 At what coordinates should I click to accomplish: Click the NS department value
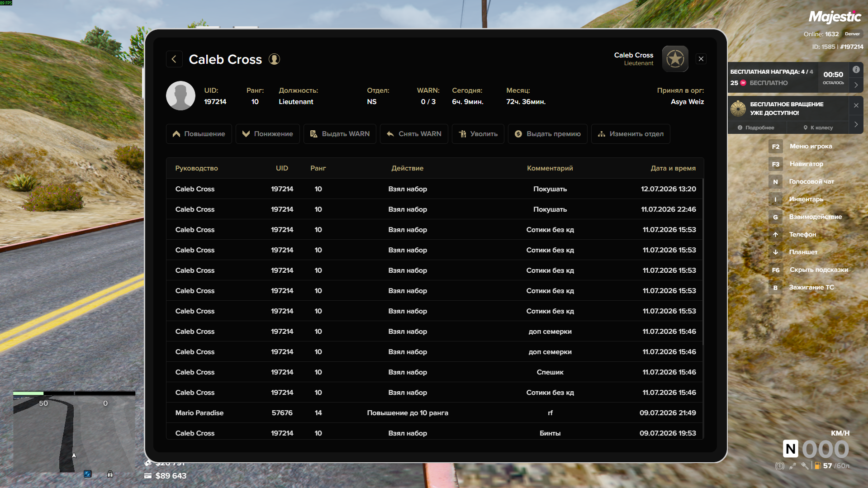coord(372,102)
